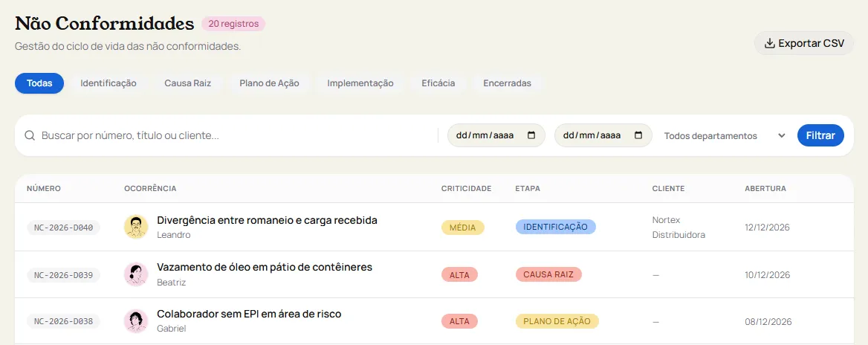Click the opening date 08/12/2026
Screen dimensions: 868x345
[x=768, y=322]
